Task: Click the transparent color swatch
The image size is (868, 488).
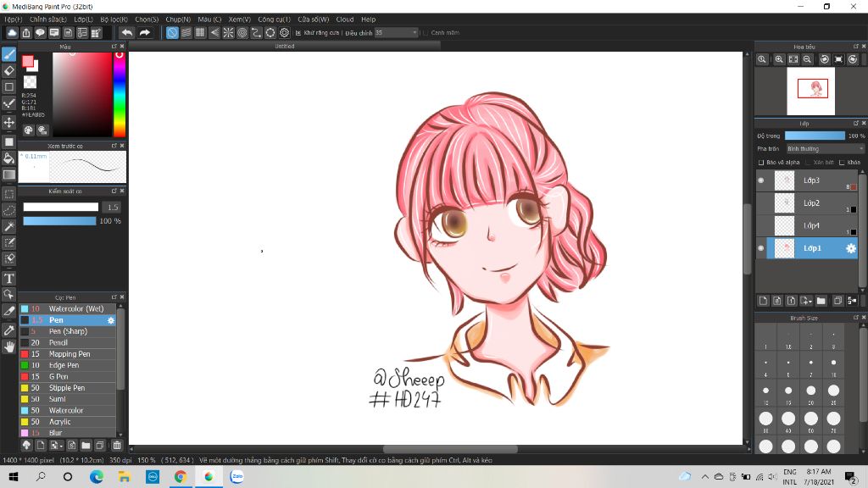Action: point(30,82)
